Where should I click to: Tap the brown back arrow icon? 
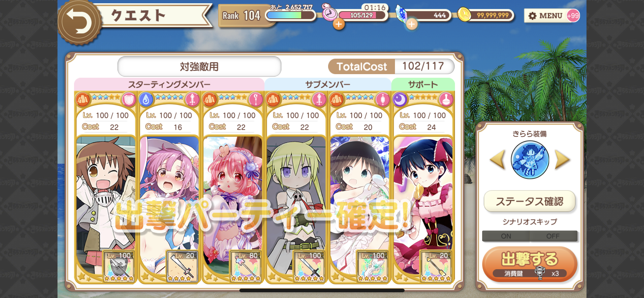tap(79, 22)
